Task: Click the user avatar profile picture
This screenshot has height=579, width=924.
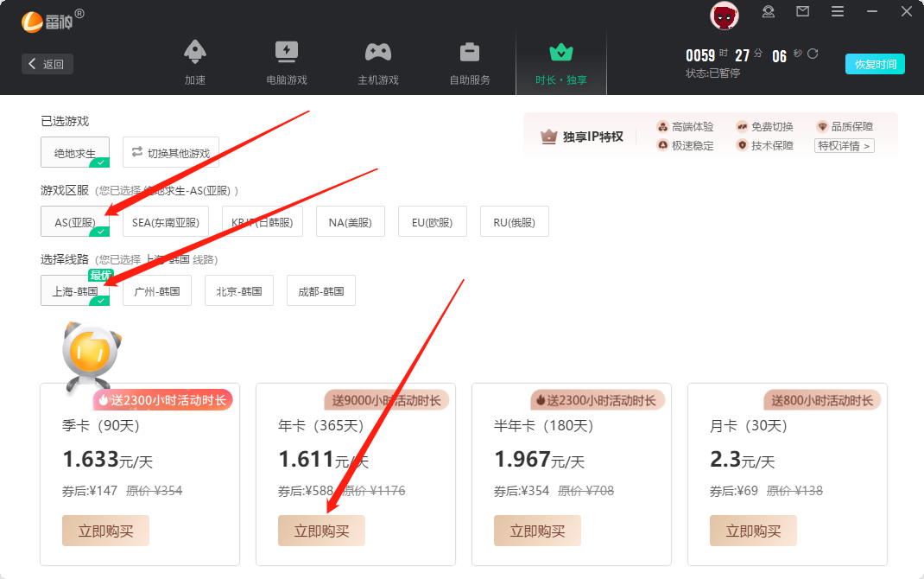Action: pyautogui.click(x=724, y=15)
